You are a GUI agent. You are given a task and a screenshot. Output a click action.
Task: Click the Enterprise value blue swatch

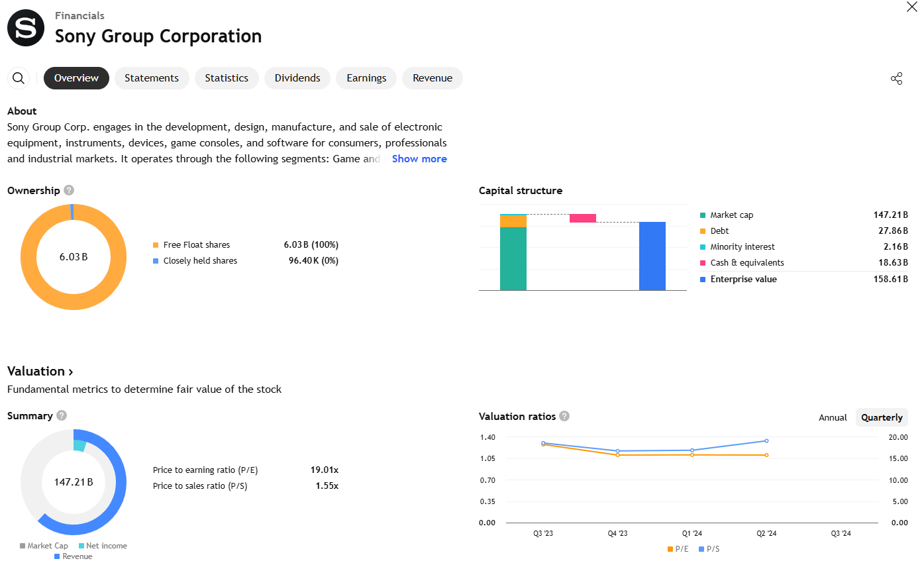click(x=703, y=280)
